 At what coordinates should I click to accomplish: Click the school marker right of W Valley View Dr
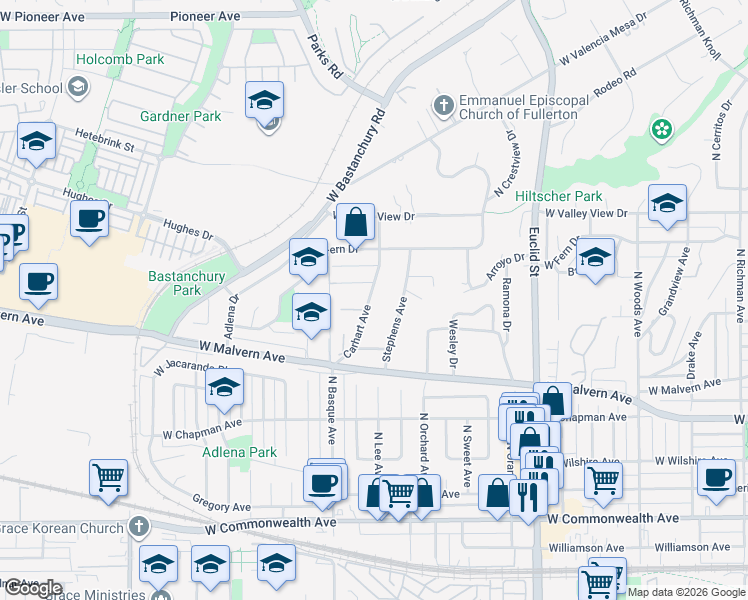(x=667, y=204)
